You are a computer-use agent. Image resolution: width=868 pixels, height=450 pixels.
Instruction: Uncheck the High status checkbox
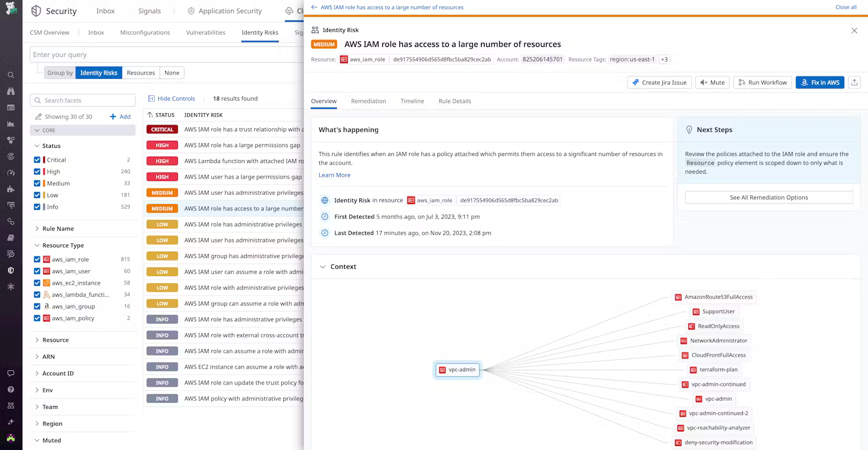click(37, 172)
